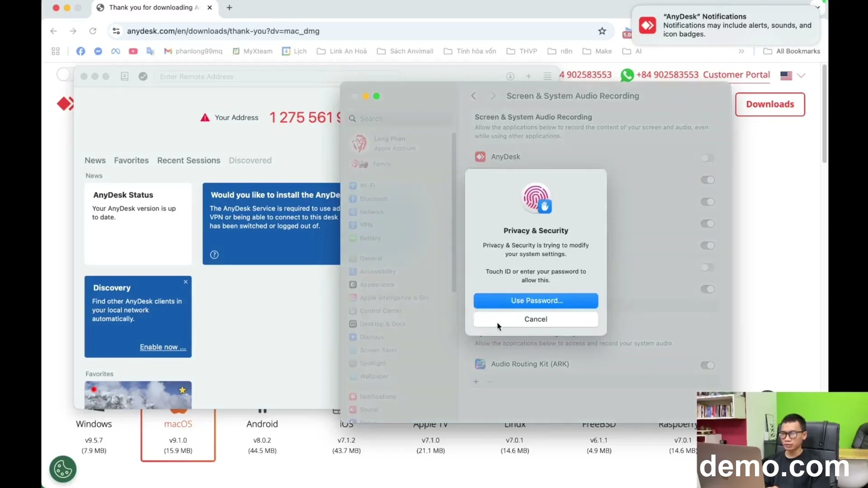Open All Bookmarks folder
Screen dimensions: 868x488
tap(792, 51)
